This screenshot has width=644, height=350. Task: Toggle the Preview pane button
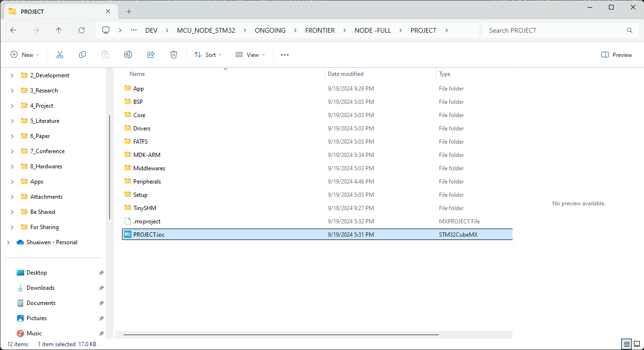point(616,55)
